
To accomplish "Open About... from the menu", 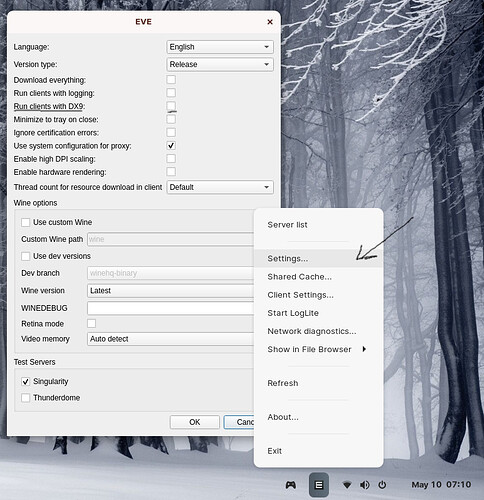I will 318,417.
